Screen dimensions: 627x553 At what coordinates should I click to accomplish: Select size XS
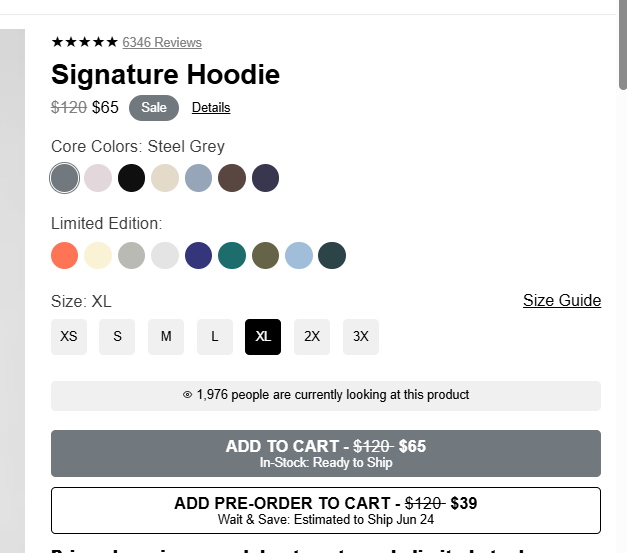pyautogui.click(x=69, y=337)
